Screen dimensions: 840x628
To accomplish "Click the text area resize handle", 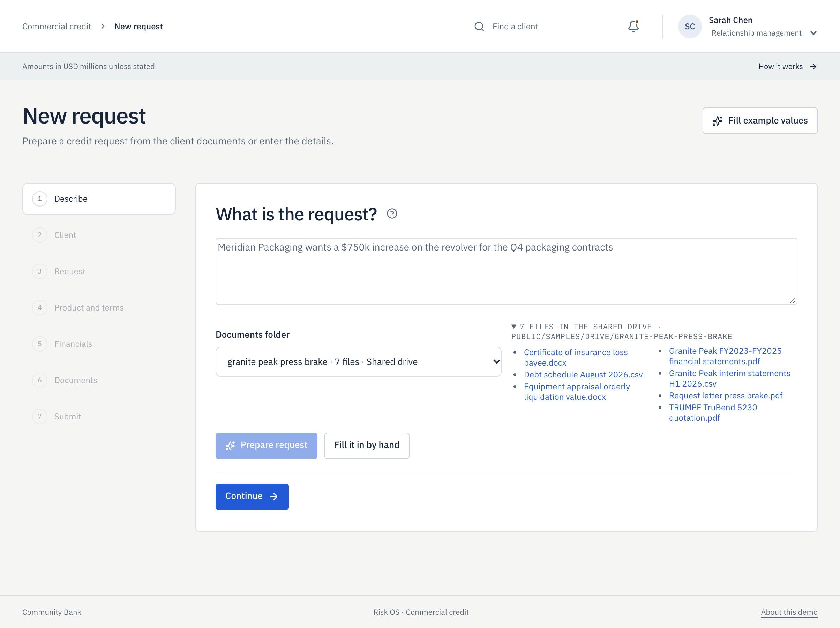I will pos(793,300).
